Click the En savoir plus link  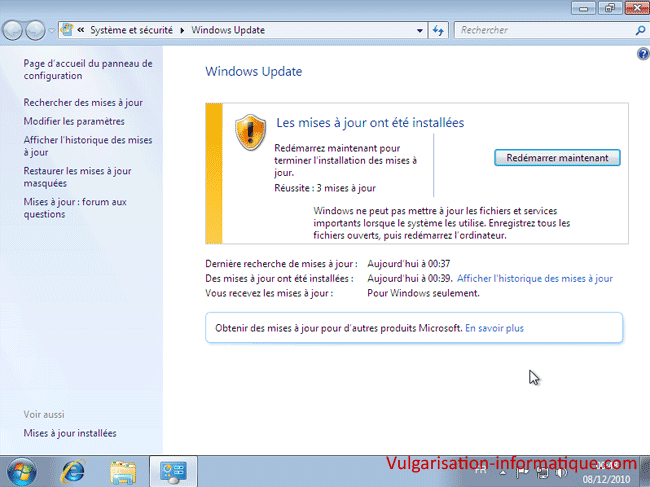point(494,328)
